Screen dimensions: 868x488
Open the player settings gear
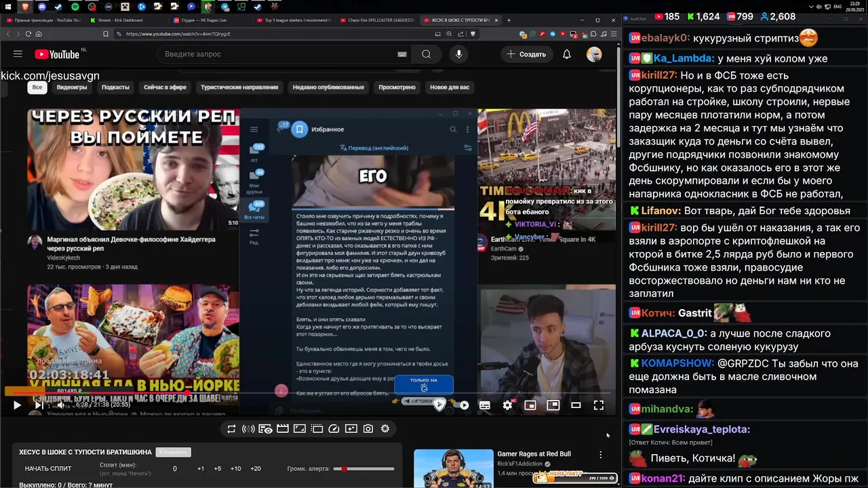pos(507,405)
